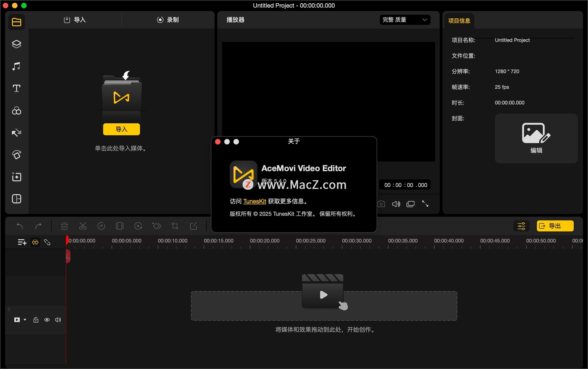
Task: Click the player timecode 00:00:00.000 field
Action: (405, 185)
